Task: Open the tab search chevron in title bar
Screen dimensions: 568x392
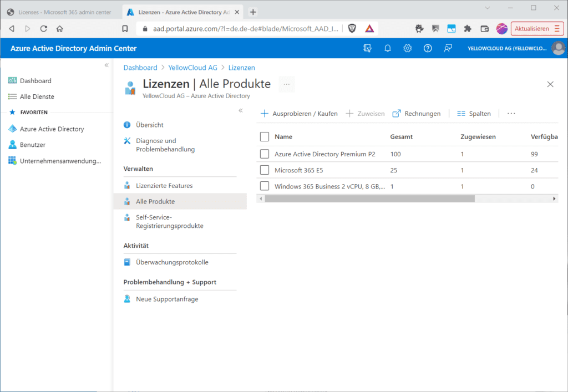Action: (x=487, y=8)
